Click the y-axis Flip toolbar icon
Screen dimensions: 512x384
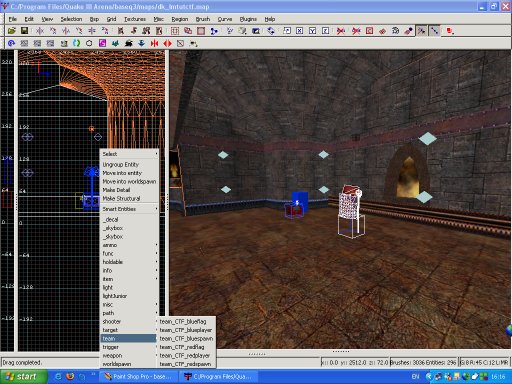66,31
